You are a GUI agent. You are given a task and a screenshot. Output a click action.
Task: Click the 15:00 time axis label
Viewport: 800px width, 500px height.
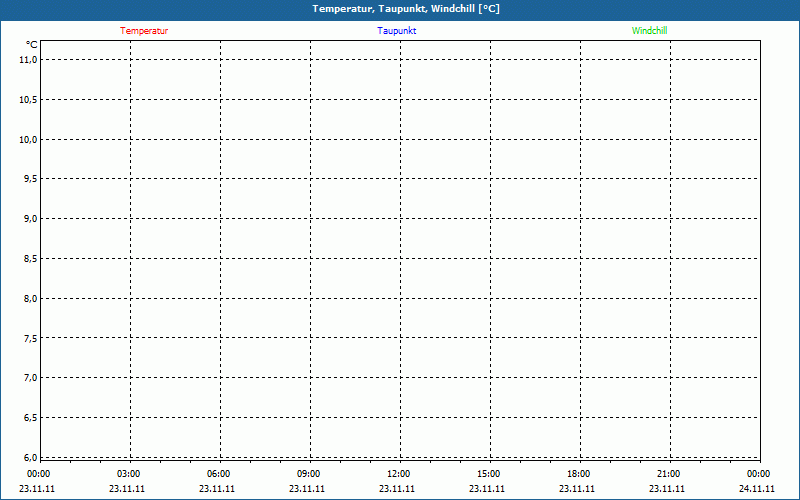489,474
